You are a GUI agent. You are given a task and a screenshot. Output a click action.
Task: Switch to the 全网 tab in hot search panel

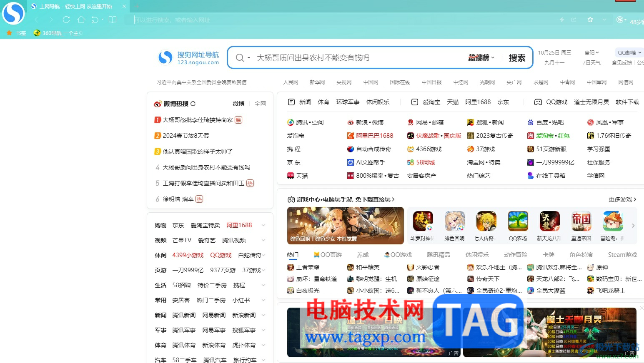(x=260, y=103)
